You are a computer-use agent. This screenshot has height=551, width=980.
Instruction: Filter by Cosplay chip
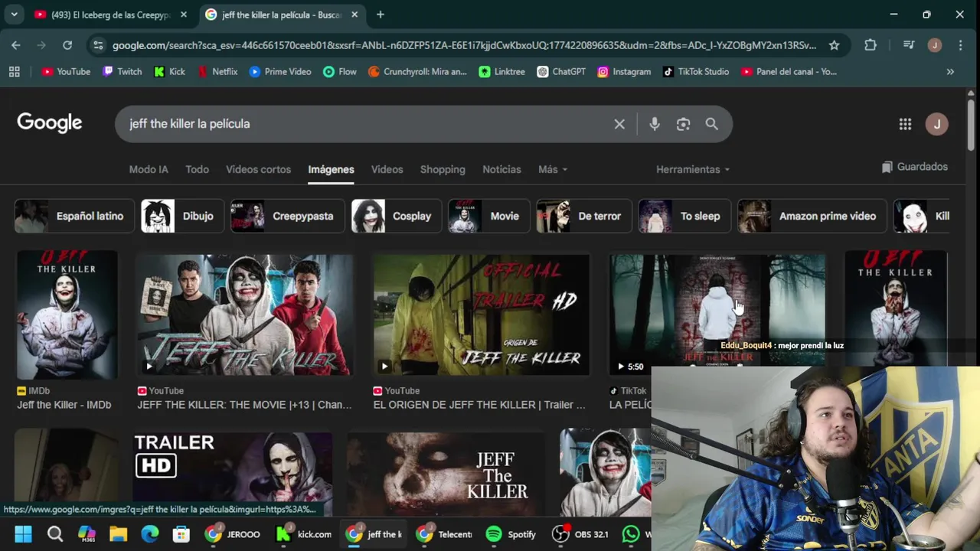pyautogui.click(x=396, y=216)
